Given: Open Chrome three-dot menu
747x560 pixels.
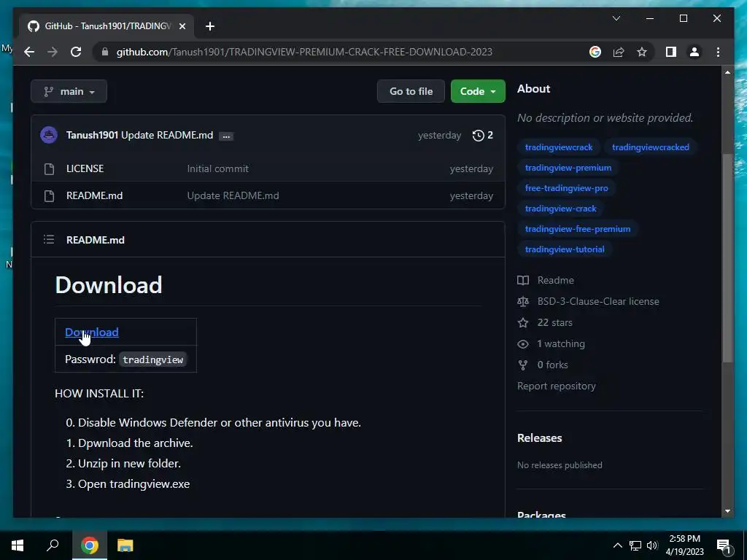Looking at the screenshot, I should tap(718, 52).
